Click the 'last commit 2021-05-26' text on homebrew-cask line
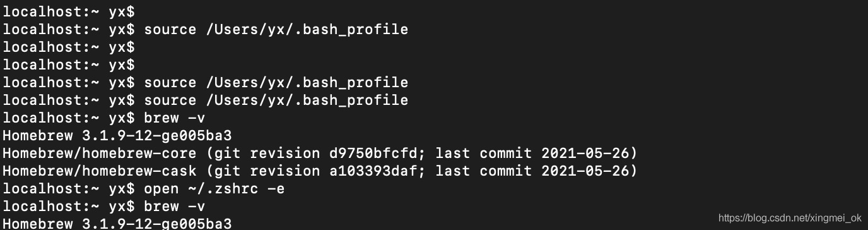The image size is (868, 230). [x=533, y=171]
